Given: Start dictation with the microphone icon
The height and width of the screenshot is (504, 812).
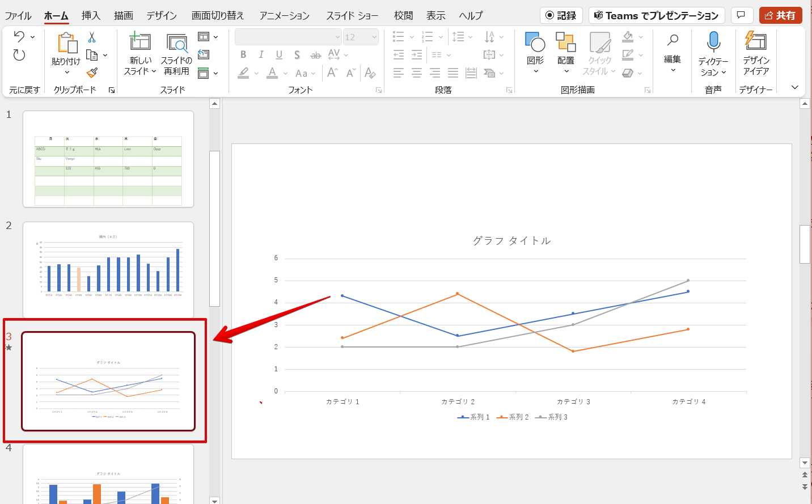Looking at the screenshot, I should coord(713,42).
